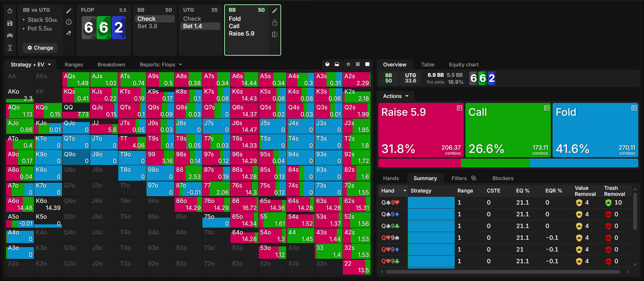This screenshot has height=281, width=644.
Task: Open practice mode via gamepad icon
Action: (10, 36)
